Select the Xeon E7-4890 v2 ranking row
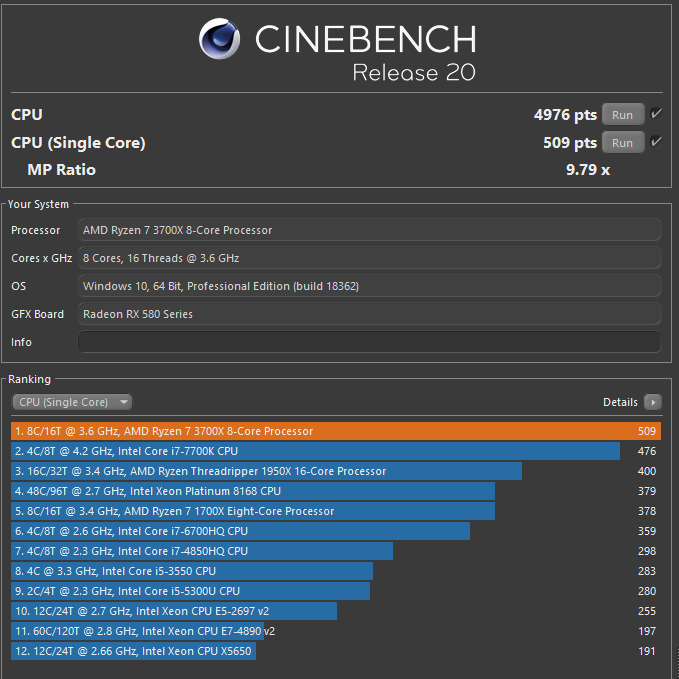This screenshot has width=679, height=679. [336, 631]
